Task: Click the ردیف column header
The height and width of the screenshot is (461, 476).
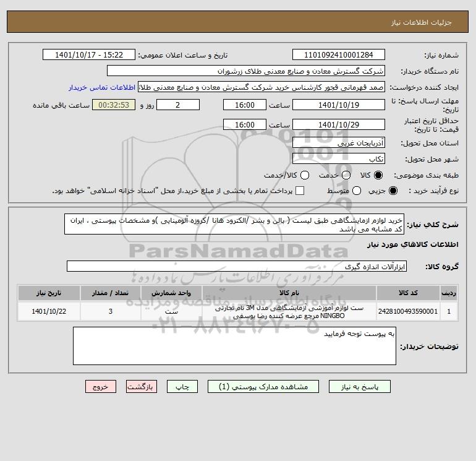Action: [x=449, y=293]
